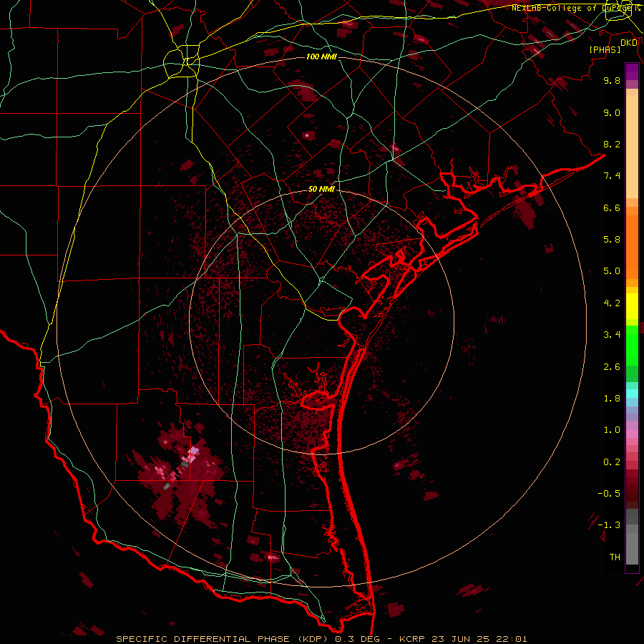Click the 2.6 scale value
Viewport: 644px width, 644px height.
[612, 367]
